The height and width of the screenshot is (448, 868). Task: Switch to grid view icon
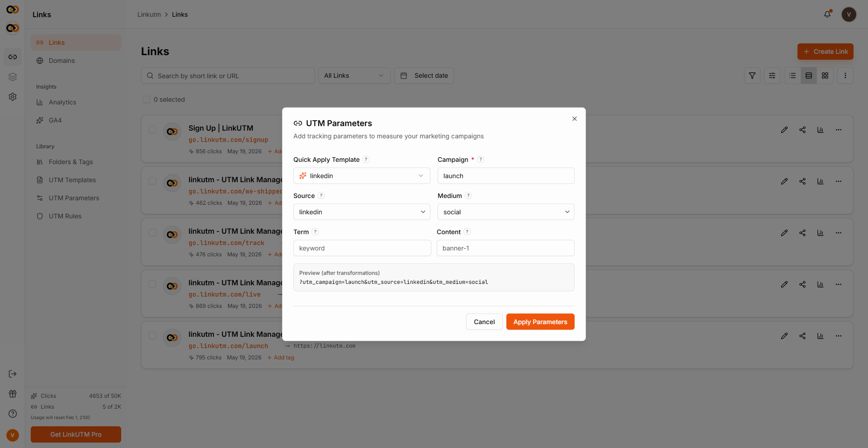point(825,75)
